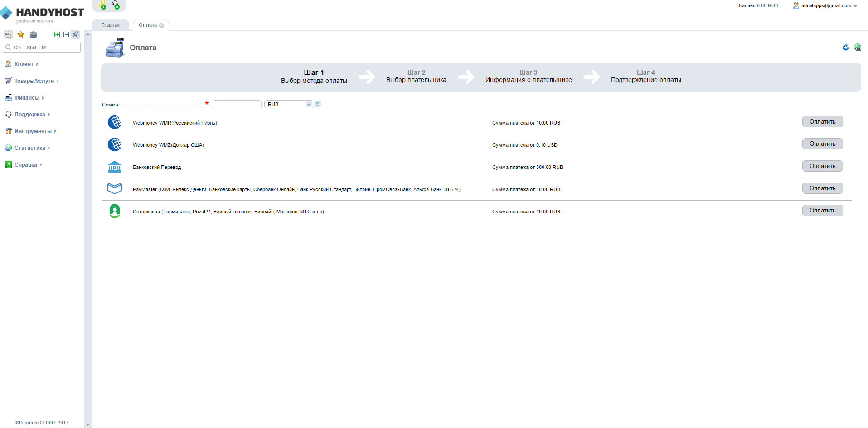Image resolution: width=868 pixels, height=428 pixels.
Task: Expand the Поддержка menu section
Action: 48,115
